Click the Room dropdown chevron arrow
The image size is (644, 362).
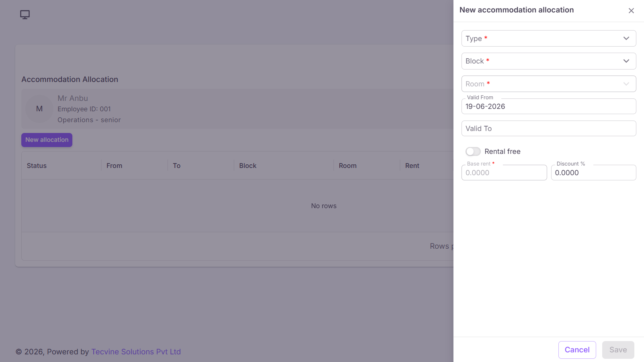click(626, 84)
